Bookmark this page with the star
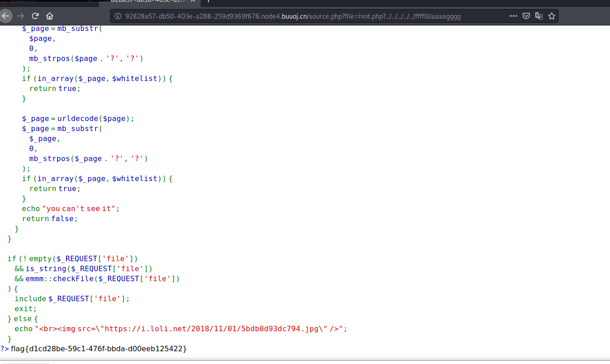Viewport: 610px width, 364px height. click(552, 16)
